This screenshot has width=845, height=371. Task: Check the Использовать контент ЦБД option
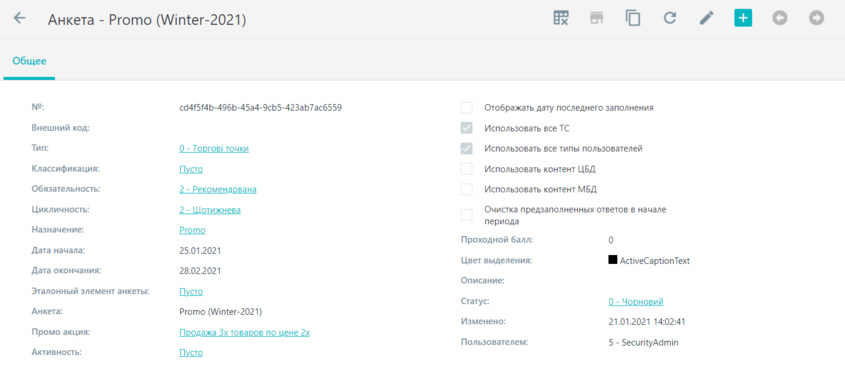click(467, 169)
